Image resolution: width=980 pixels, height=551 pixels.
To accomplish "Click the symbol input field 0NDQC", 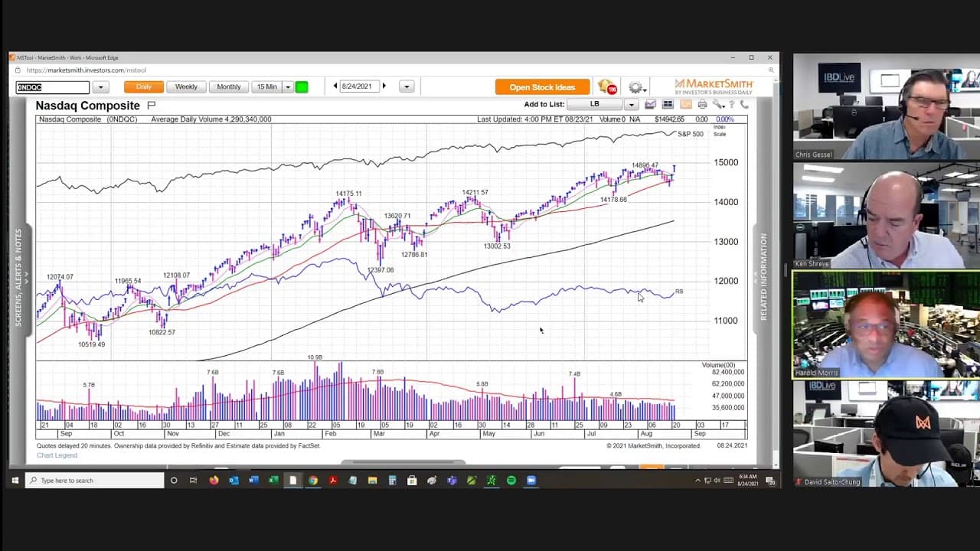I will click(53, 87).
